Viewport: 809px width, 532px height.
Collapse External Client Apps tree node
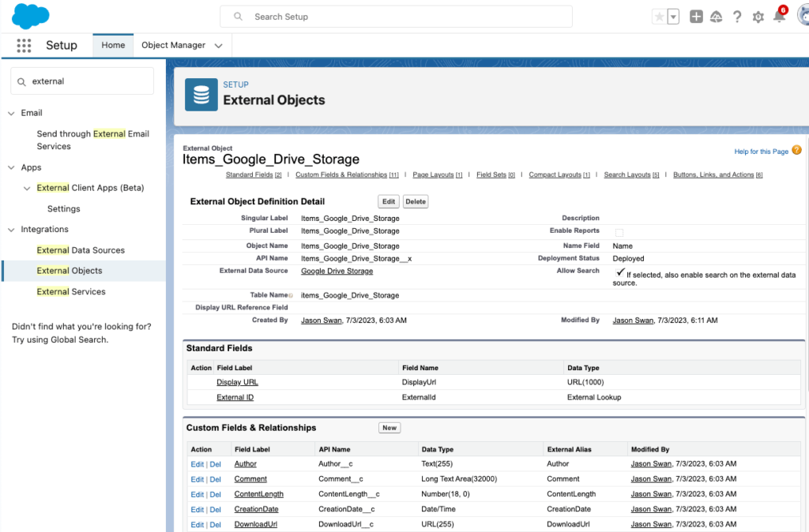click(27, 188)
